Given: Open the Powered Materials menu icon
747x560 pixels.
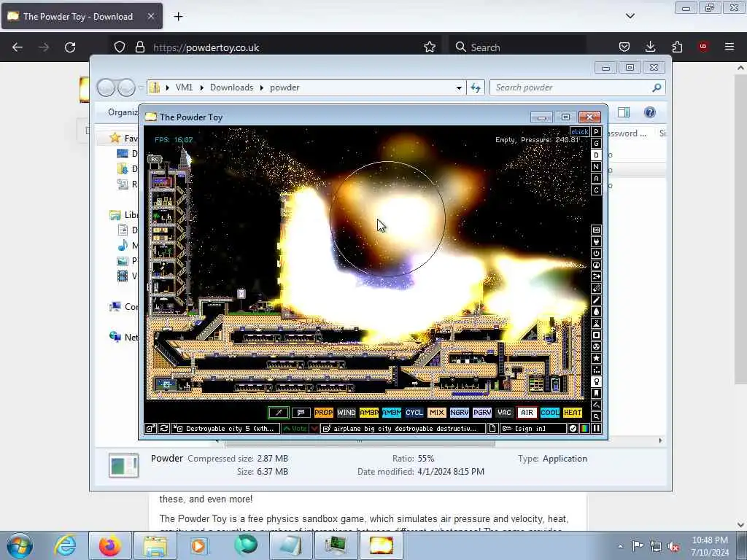Looking at the screenshot, I should 596,253.
